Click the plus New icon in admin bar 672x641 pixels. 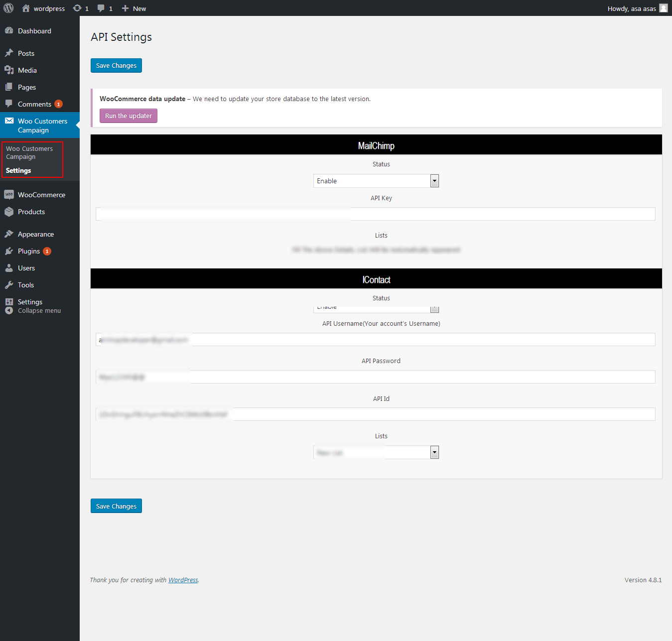click(x=126, y=8)
